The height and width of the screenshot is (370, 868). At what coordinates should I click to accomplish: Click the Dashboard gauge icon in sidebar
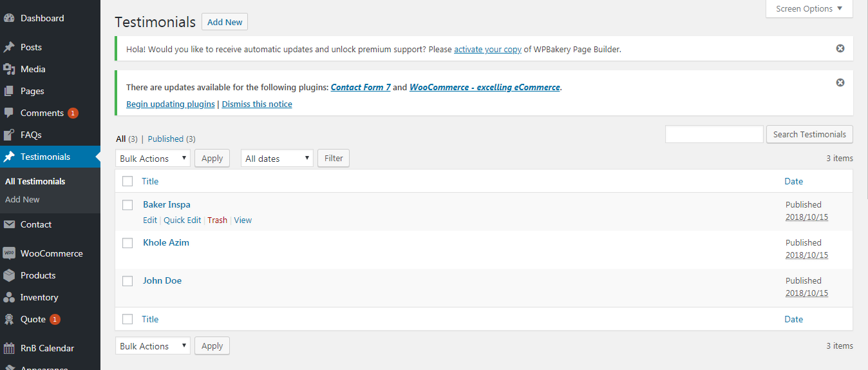coord(9,19)
